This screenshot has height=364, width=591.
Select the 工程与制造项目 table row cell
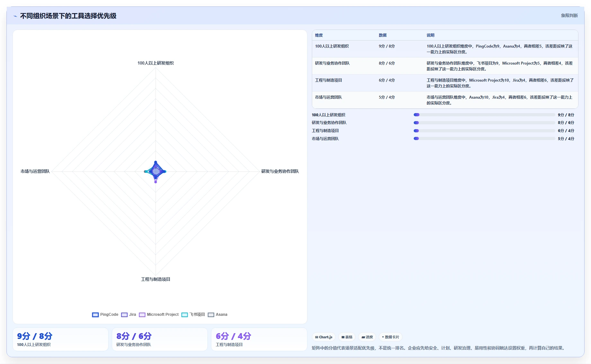[x=329, y=80]
